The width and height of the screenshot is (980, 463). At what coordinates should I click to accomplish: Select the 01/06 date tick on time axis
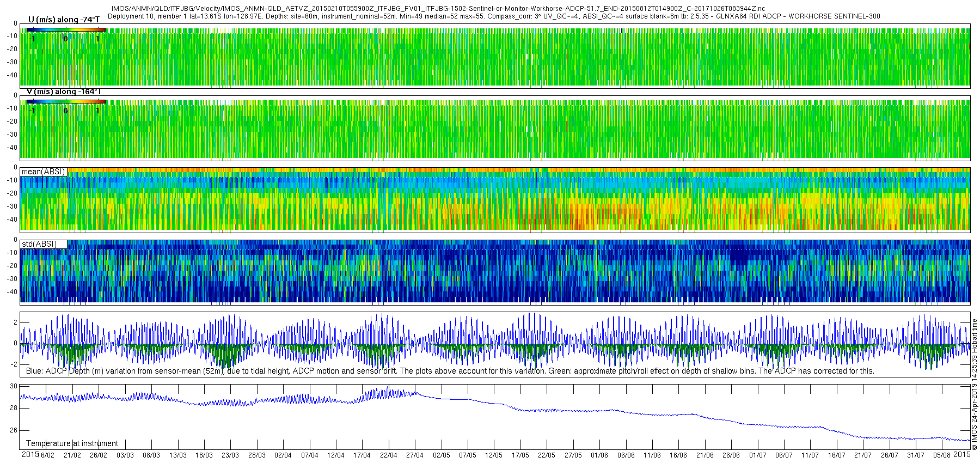coord(599,455)
